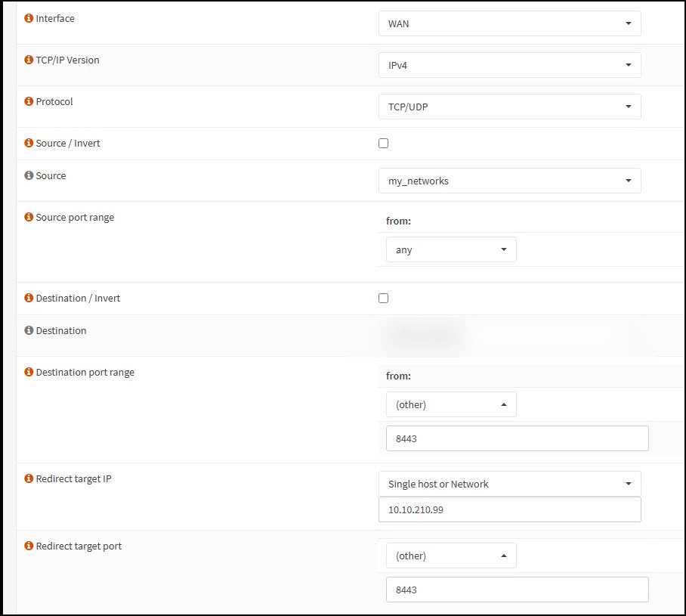This screenshot has height=616, width=686.
Task: Click the Redirect target port info icon
Action: point(29,546)
